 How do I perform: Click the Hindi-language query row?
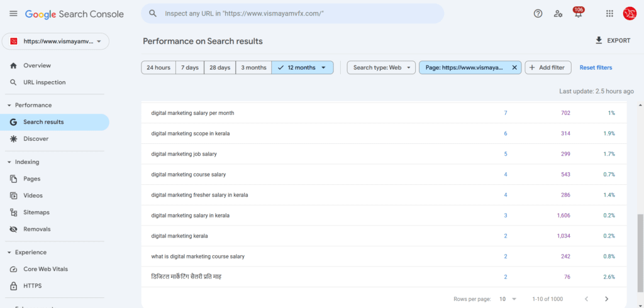384,277
